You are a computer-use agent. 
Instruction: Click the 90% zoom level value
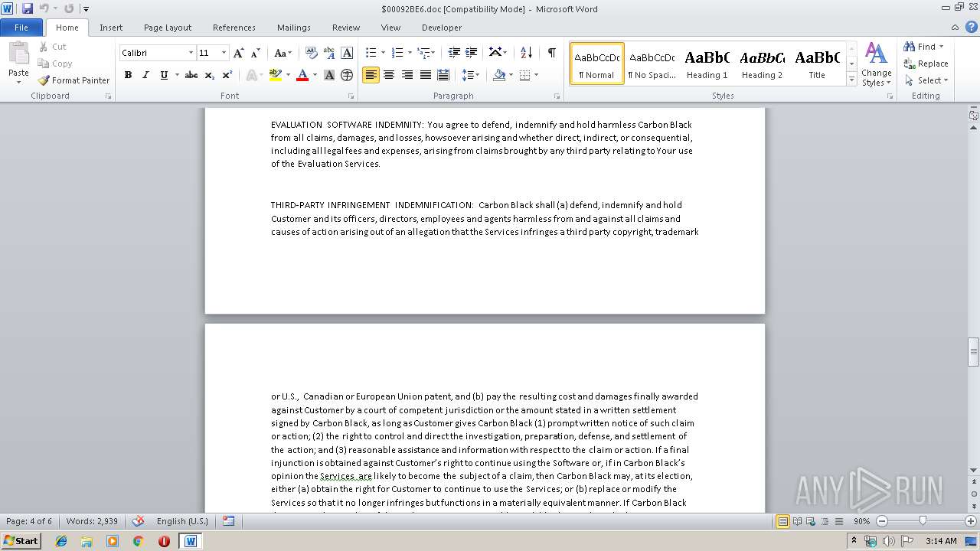(x=861, y=521)
